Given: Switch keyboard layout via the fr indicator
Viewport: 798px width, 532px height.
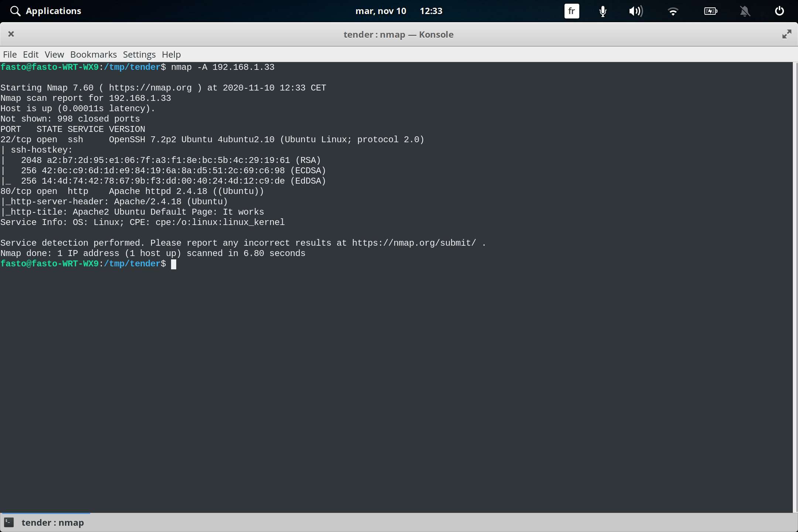Looking at the screenshot, I should 571,11.
